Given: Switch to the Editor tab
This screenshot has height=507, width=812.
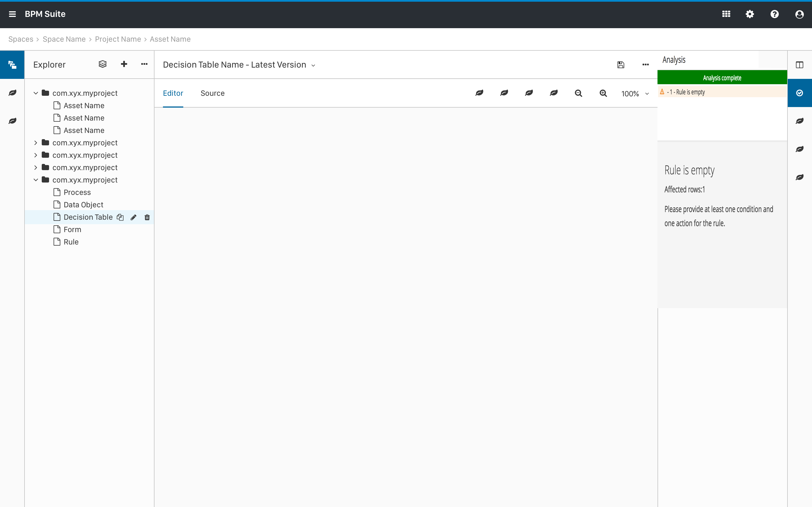Looking at the screenshot, I should pyautogui.click(x=173, y=93).
